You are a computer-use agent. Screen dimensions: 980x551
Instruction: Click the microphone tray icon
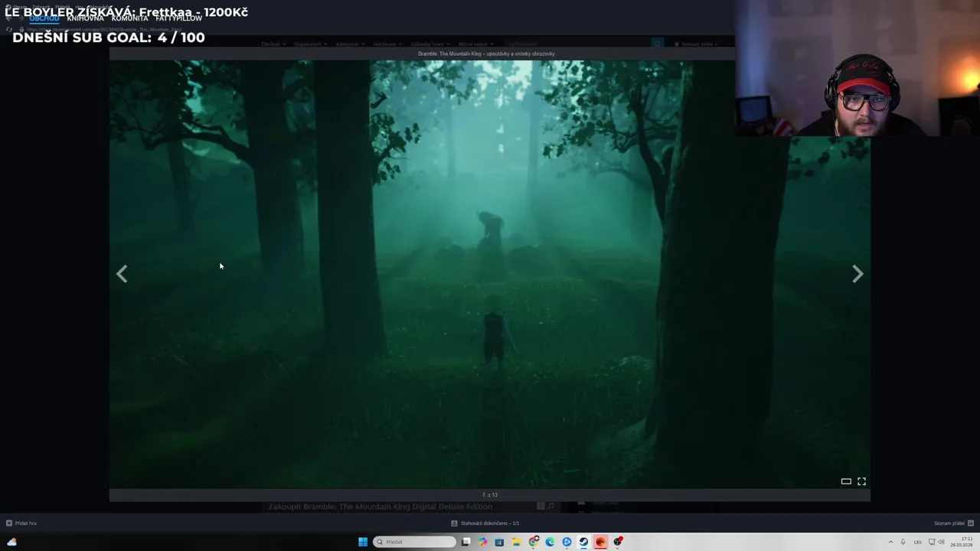pyautogui.click(x=903, y=542)
